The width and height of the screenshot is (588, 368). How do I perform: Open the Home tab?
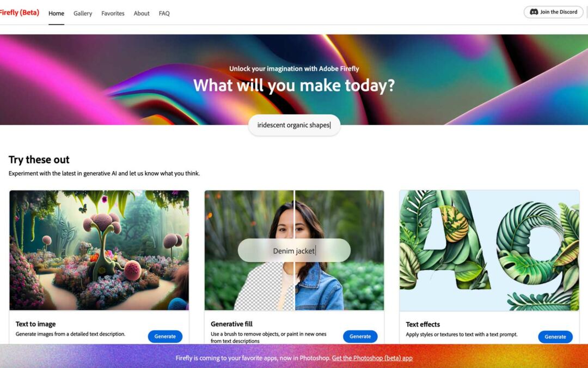pos(56,14)
